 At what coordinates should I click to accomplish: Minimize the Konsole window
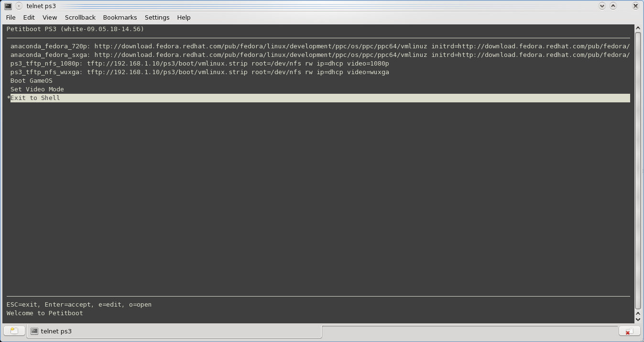click(x=602, y=6)
